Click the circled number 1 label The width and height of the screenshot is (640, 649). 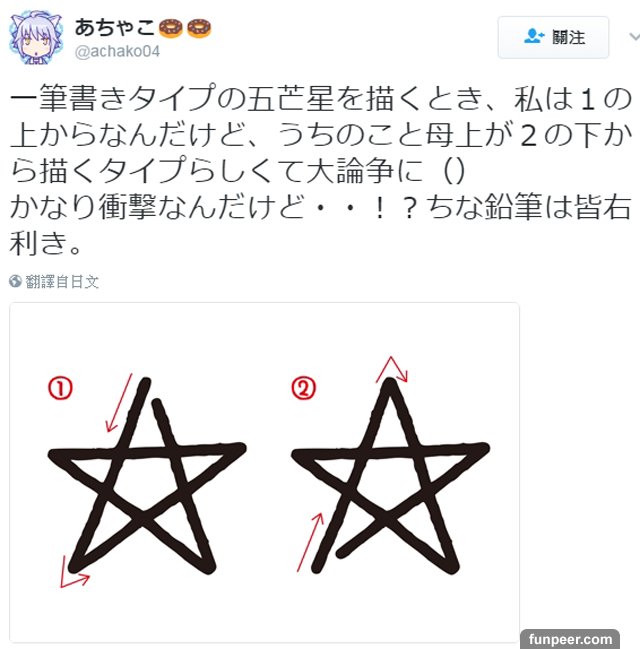[60, 388]
